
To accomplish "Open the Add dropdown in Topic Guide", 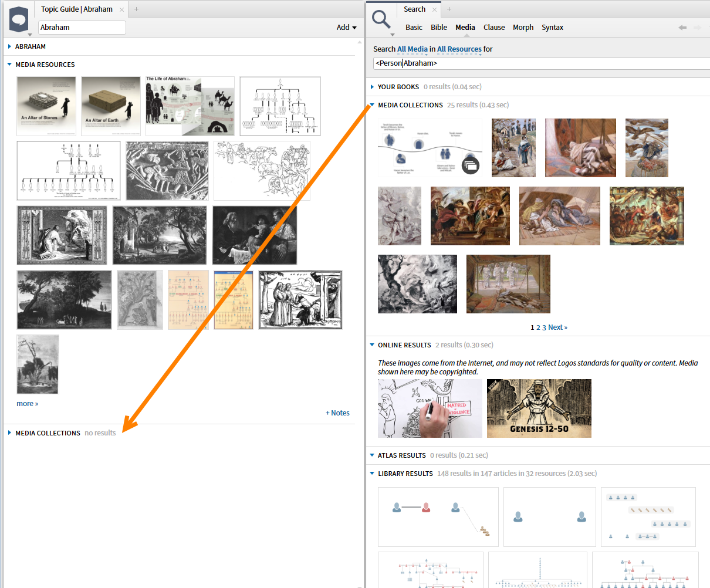I will 347,28.
